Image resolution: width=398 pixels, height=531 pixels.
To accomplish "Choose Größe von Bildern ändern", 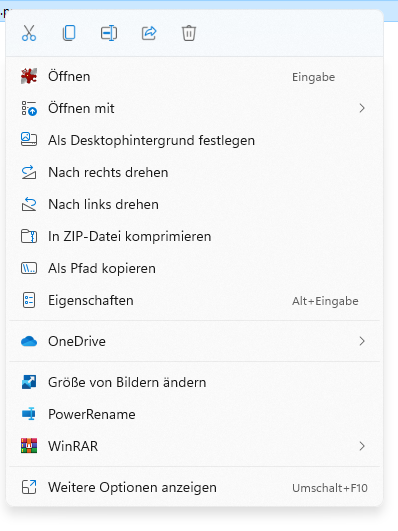I will [194, 382].
